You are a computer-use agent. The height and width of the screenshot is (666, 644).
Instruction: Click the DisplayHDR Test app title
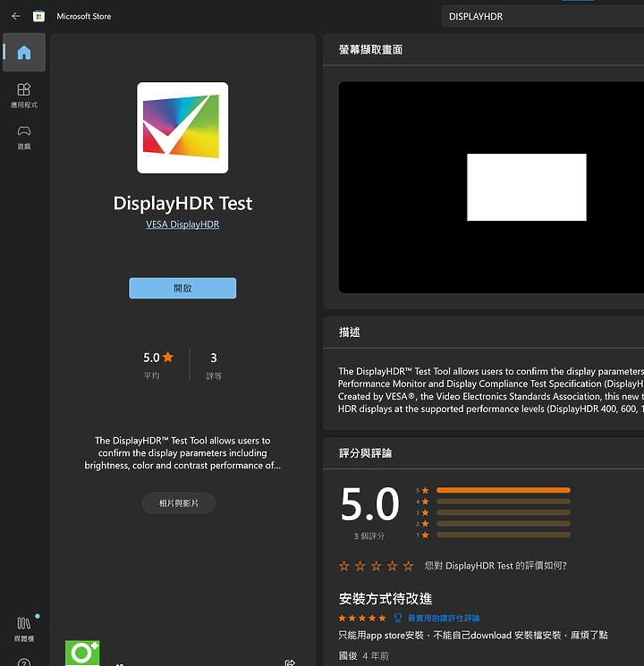[182, 203]
